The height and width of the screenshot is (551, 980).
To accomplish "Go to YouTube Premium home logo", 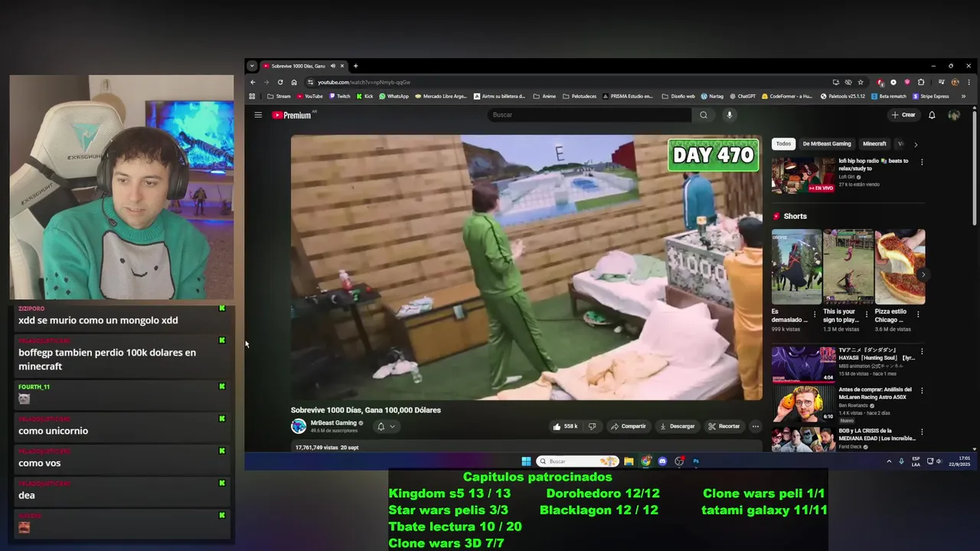I will tap(292, 115).
